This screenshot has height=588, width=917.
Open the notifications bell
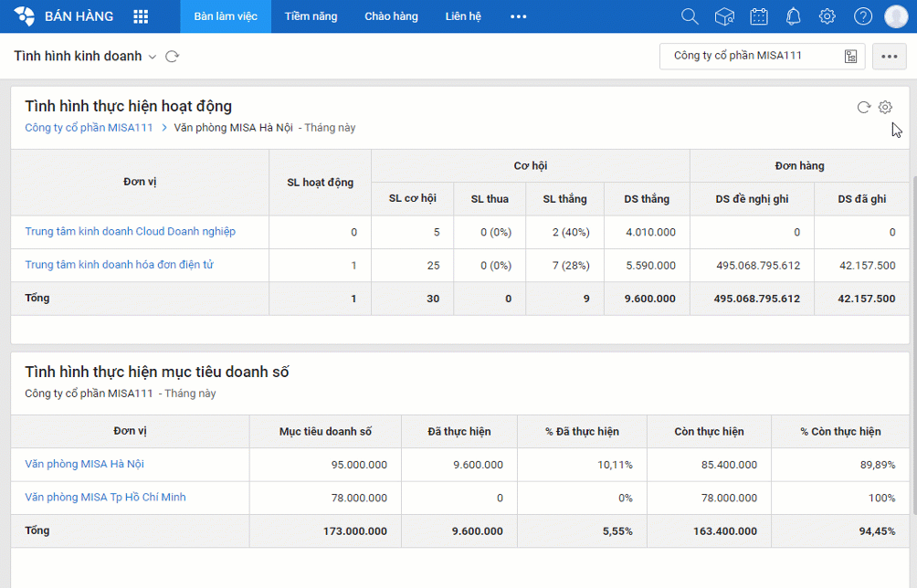tap(793, 16)
